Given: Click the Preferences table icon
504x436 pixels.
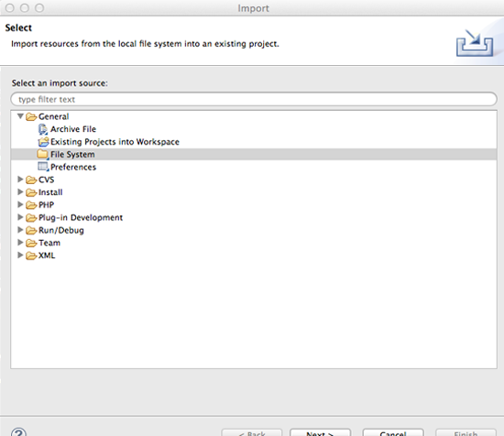Looking at the screenshot, I should [x=43, y=167].
